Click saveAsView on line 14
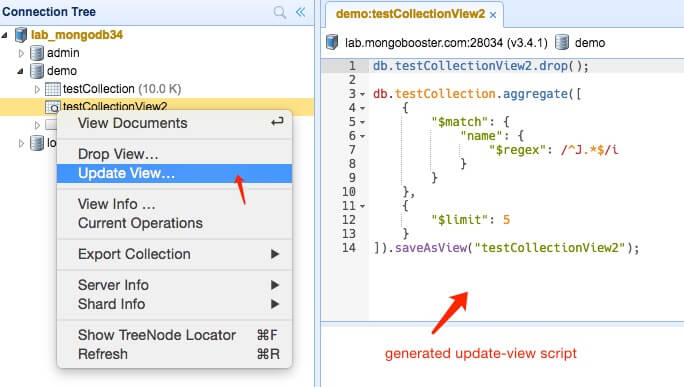This screenshot has width=684, height=387. [x=431, y=248]
